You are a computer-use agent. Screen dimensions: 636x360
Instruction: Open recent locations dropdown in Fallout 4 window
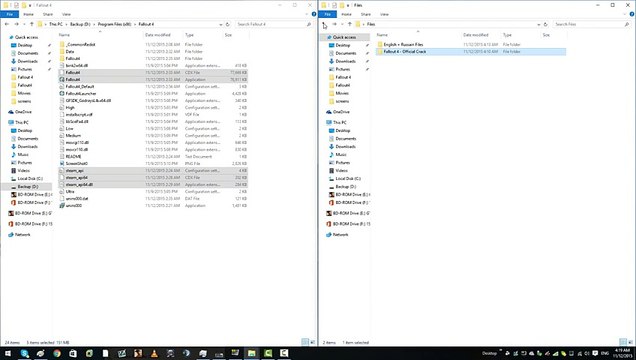point(24,24)
